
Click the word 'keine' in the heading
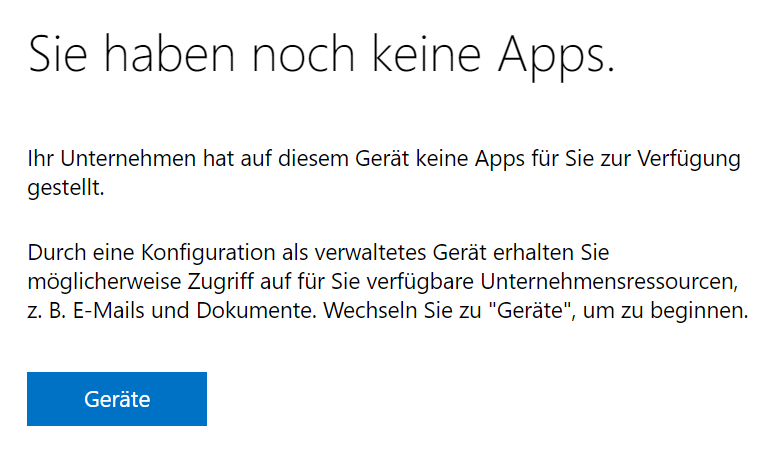point(427,54)
